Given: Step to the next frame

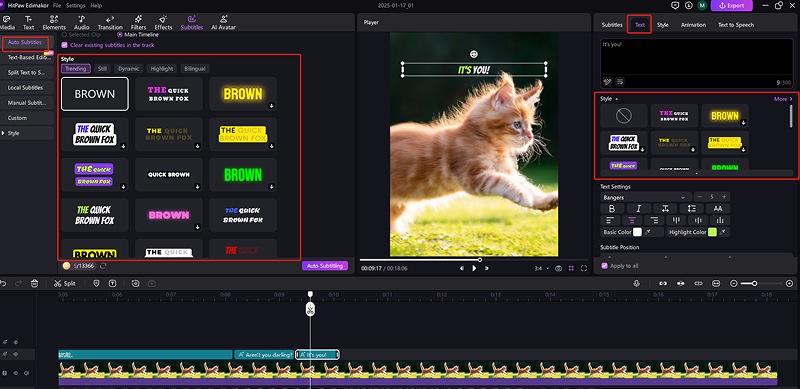Looking at the screenshot, I should [x=487, y=268].
